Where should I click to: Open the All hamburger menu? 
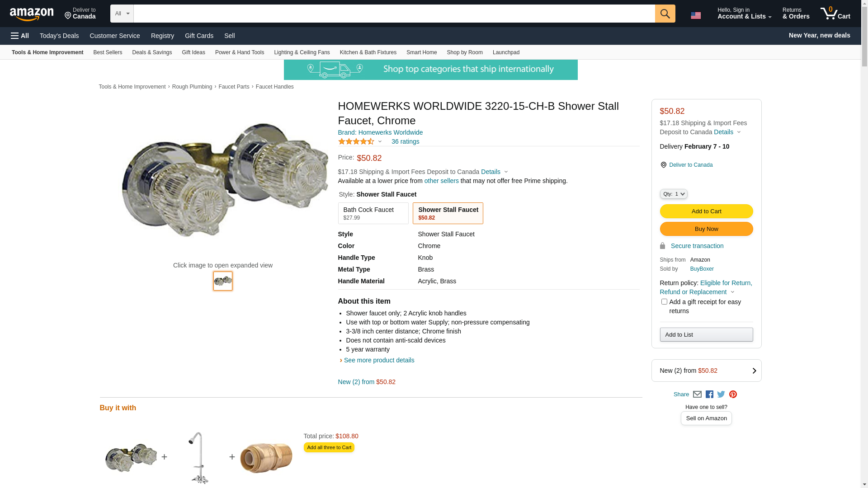coord(20,36)
